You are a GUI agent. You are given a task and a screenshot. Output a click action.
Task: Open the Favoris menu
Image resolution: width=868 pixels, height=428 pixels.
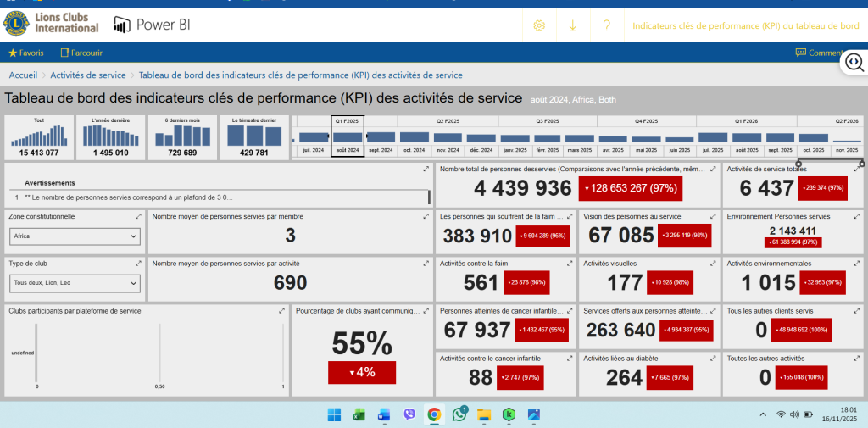[26, 53]
